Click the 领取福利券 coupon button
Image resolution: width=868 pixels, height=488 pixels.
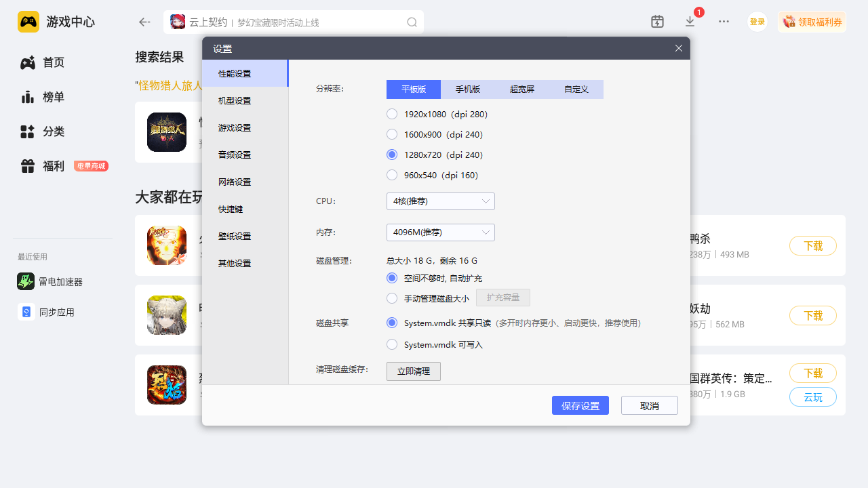point(812,22)
